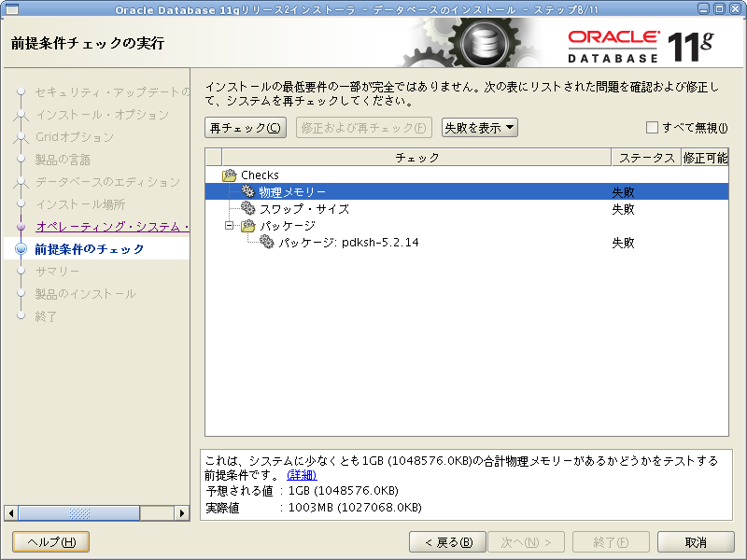Click the gear icon beside pdksh-5.2.14
Image resolution: width=747 pixels, height=560 pixels.
click(x=267, y=242)
